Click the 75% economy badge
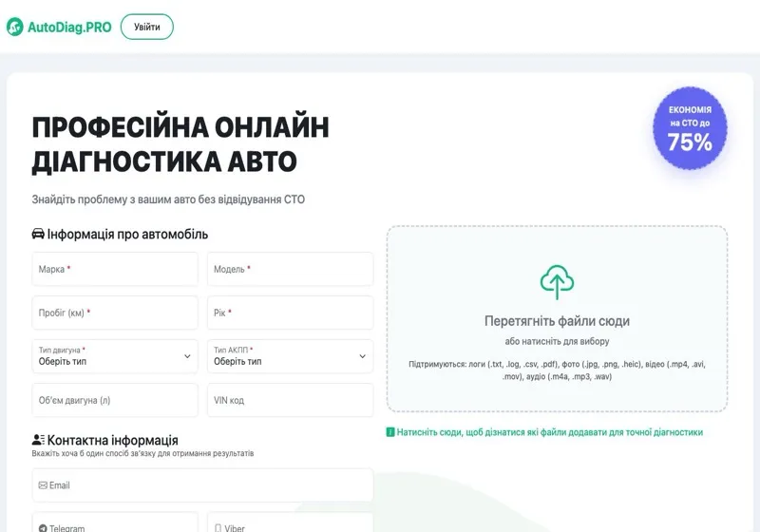Image resolution: width=760 pixels, height=532 pixels. tap(690, 128)
